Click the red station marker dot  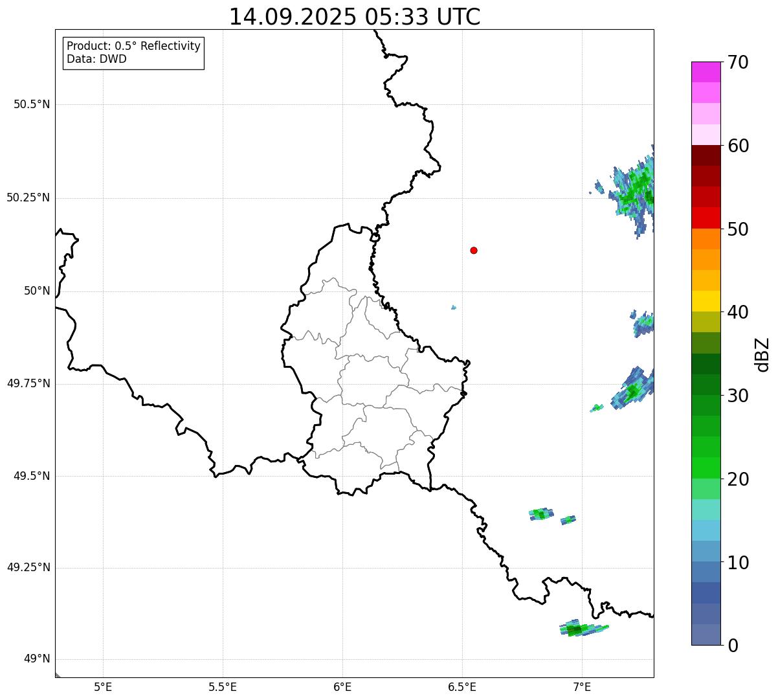[474, 250]
